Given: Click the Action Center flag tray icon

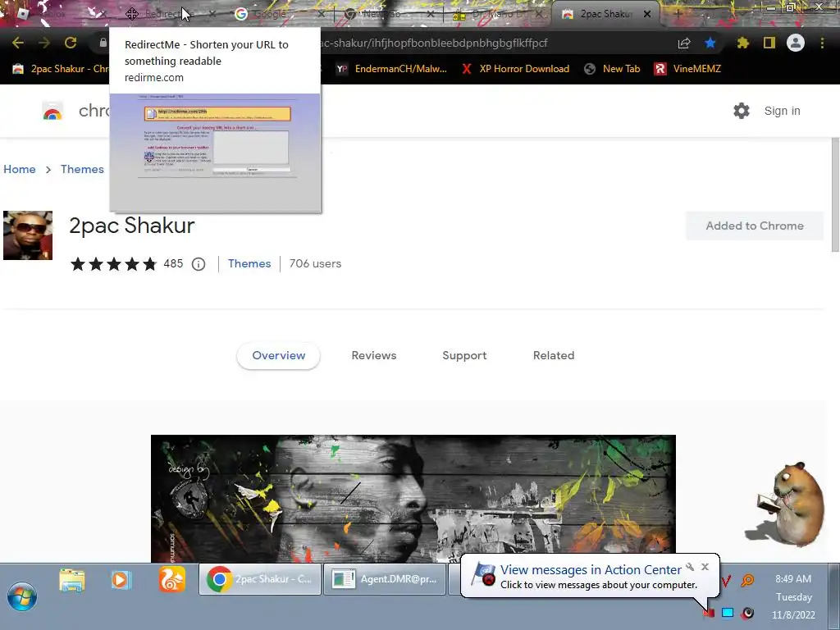Looking at the screenshot, I should coord(709,613).
